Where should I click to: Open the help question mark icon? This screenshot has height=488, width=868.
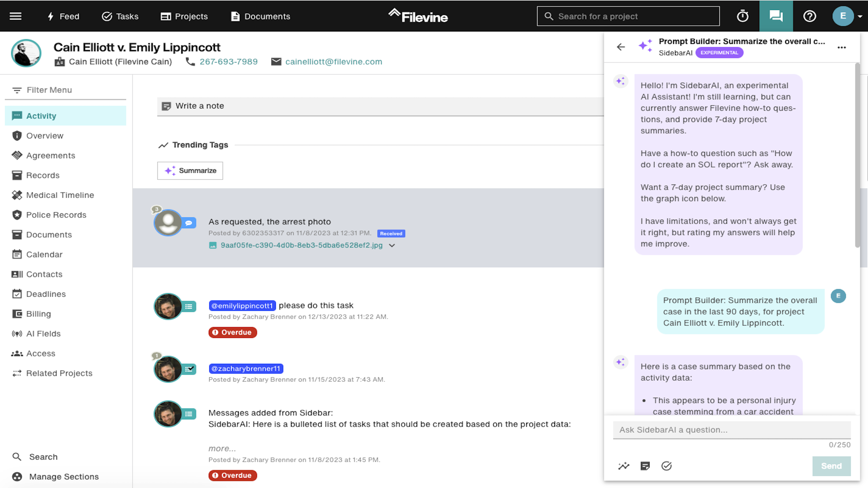click(810, 16)
